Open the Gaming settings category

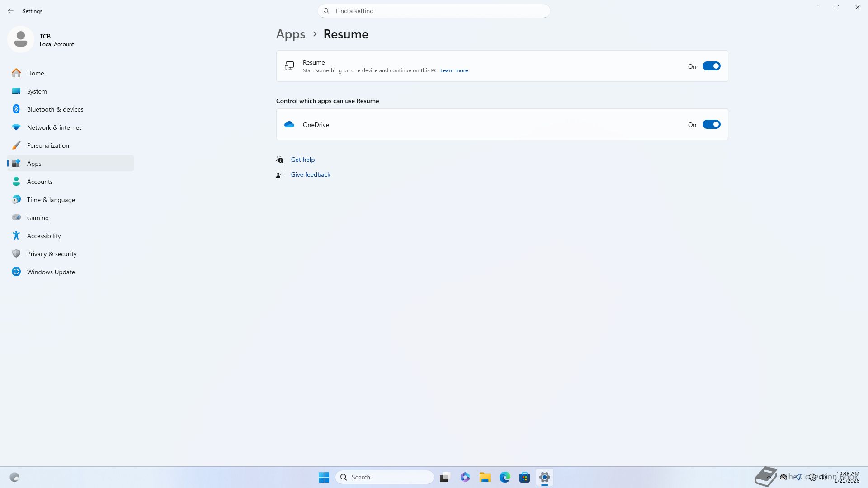pyautogui.click(x=38, y=218)
